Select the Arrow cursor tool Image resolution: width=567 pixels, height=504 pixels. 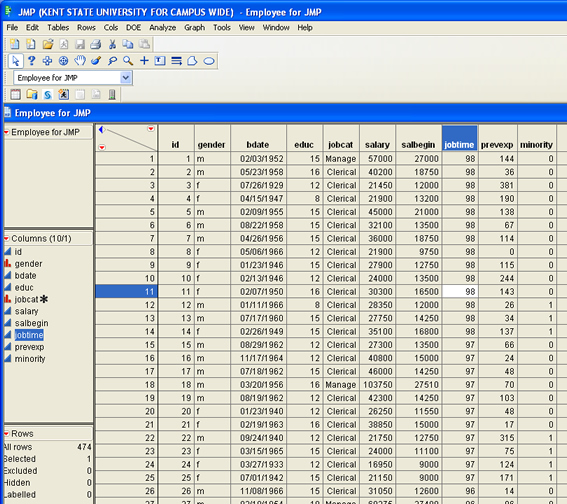point(16,61)
